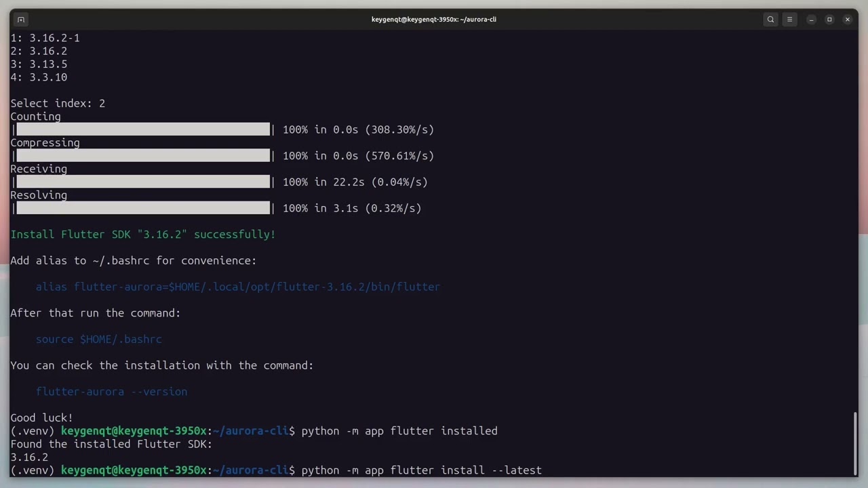
Task: Click the Counting progress bar
Action: pyautogui.click(x=143, y=129)
